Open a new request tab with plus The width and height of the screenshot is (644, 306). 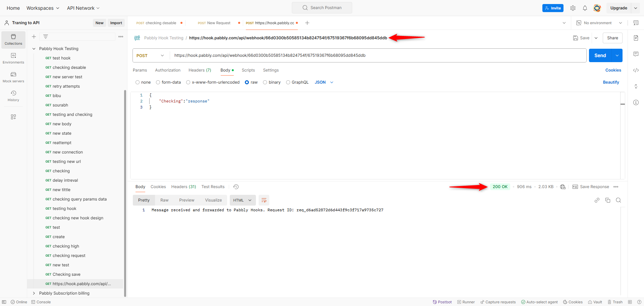(x=307, y=23)
